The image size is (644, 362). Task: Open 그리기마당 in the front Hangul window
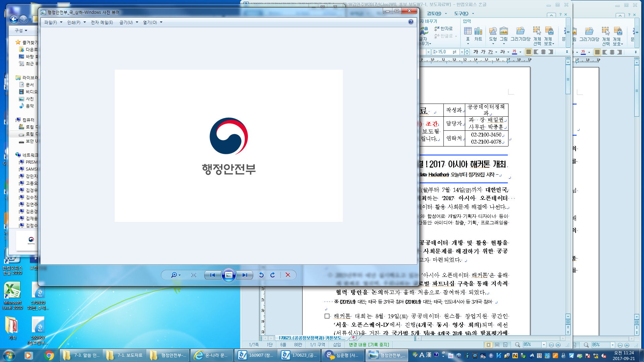[521, 33]
